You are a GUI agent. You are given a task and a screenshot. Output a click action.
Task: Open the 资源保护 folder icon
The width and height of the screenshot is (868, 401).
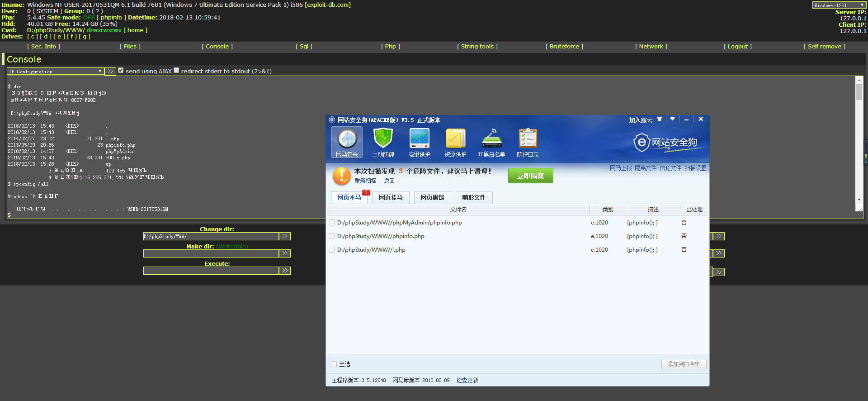pos(455,142)
